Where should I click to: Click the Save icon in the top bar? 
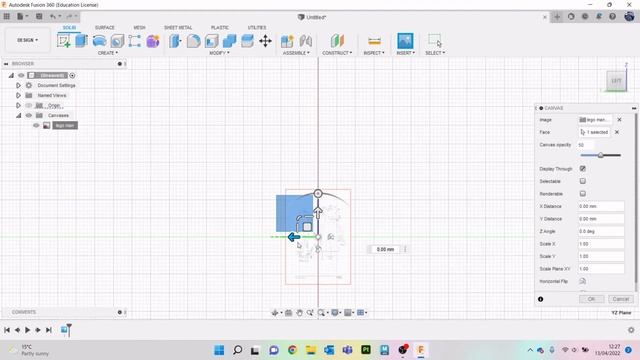(39, 16)
